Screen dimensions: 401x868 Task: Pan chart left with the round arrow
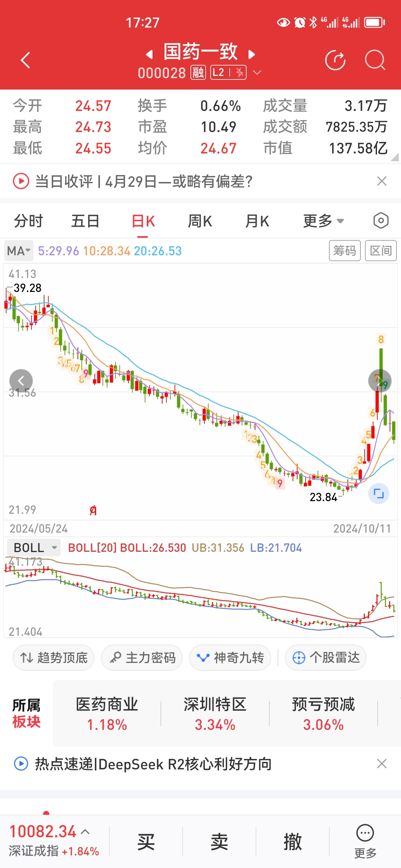[21, 381]
